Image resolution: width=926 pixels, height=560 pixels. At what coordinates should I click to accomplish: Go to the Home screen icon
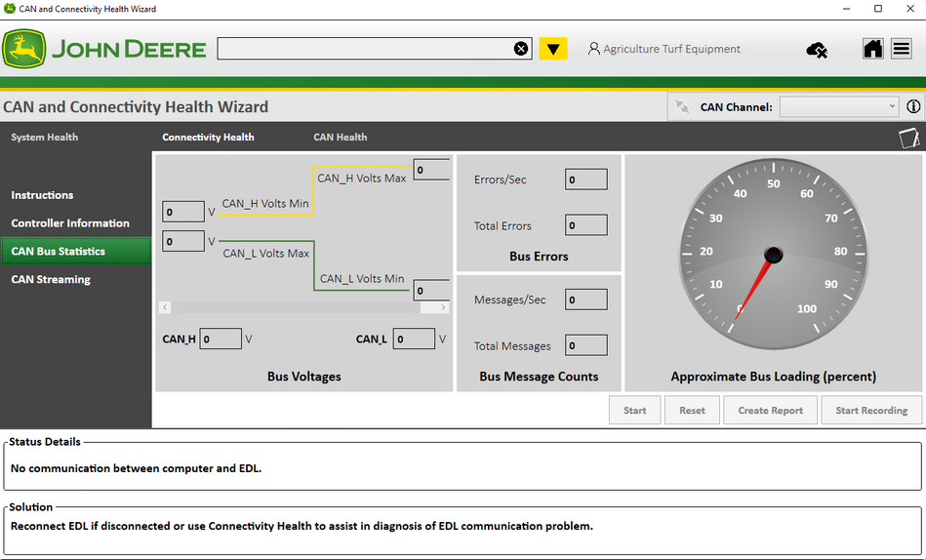[x=873, y=49]
